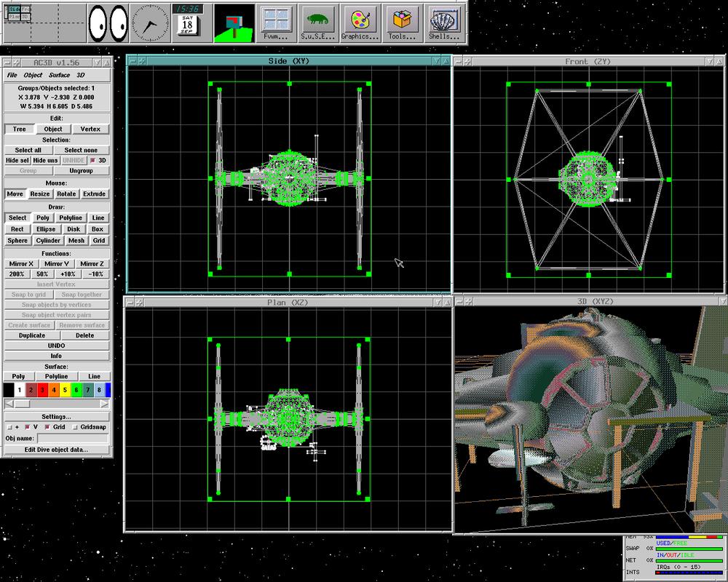
Task: Click the Ungroup button
Action: click(81, 170)
